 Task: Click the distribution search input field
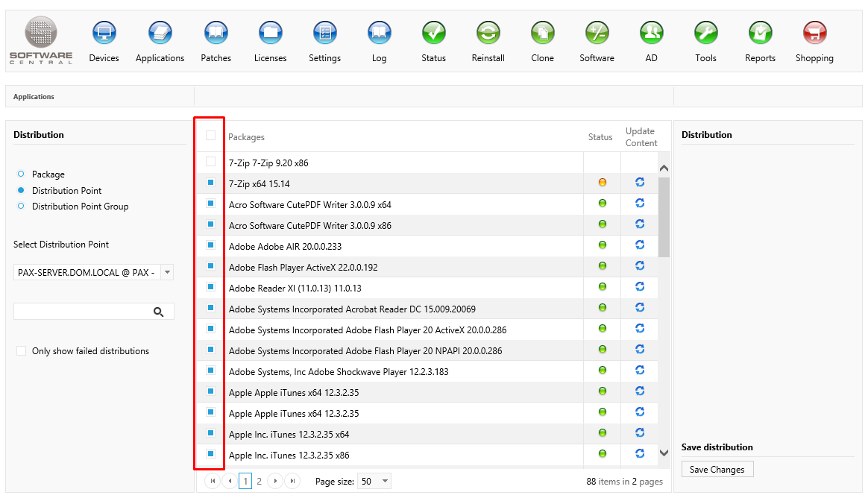click(82, 312)
